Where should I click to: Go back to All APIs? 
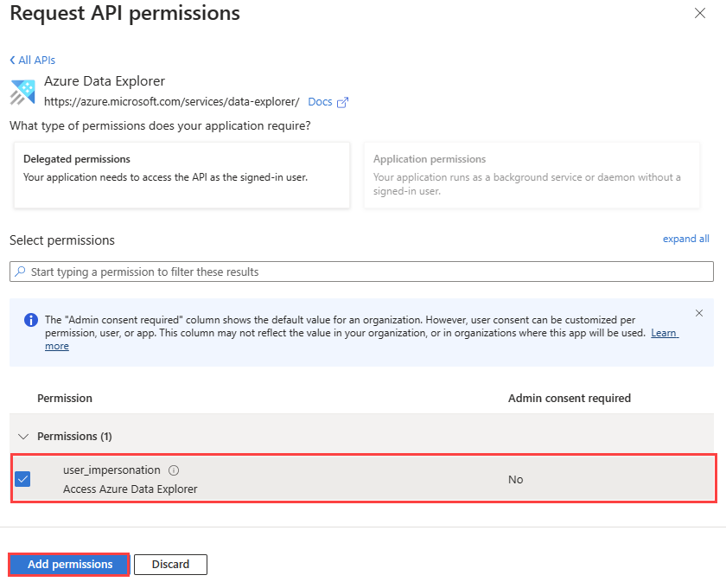[x=36, y=60]
